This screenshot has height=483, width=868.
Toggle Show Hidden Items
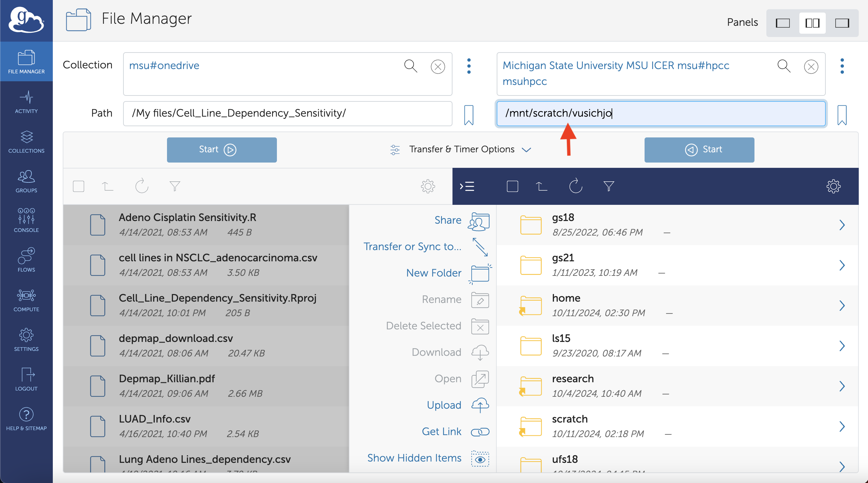pos(428,458)
